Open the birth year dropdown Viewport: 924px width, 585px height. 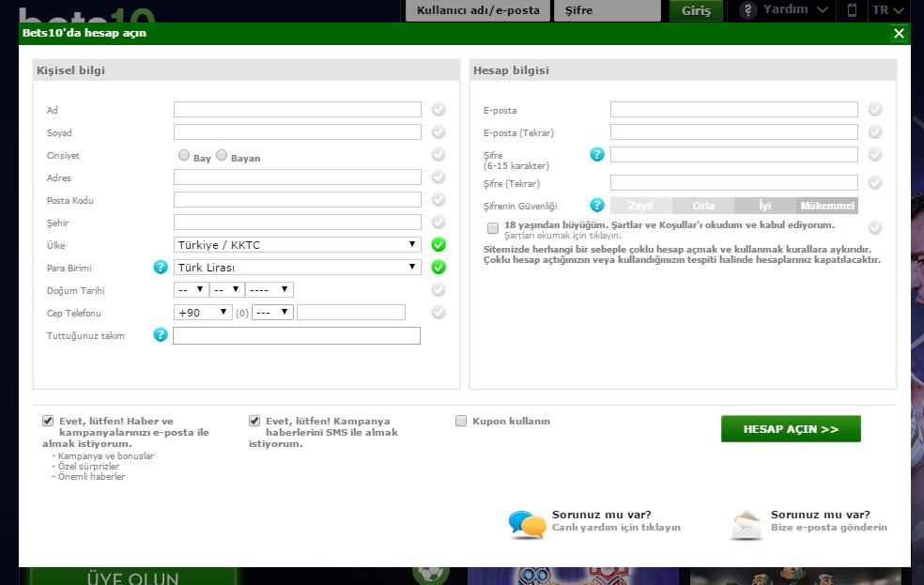(269, 289)
